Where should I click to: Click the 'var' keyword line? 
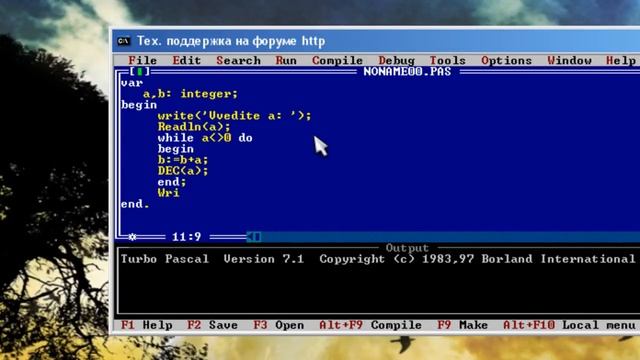pyautogui.click(x=132, y=83)
